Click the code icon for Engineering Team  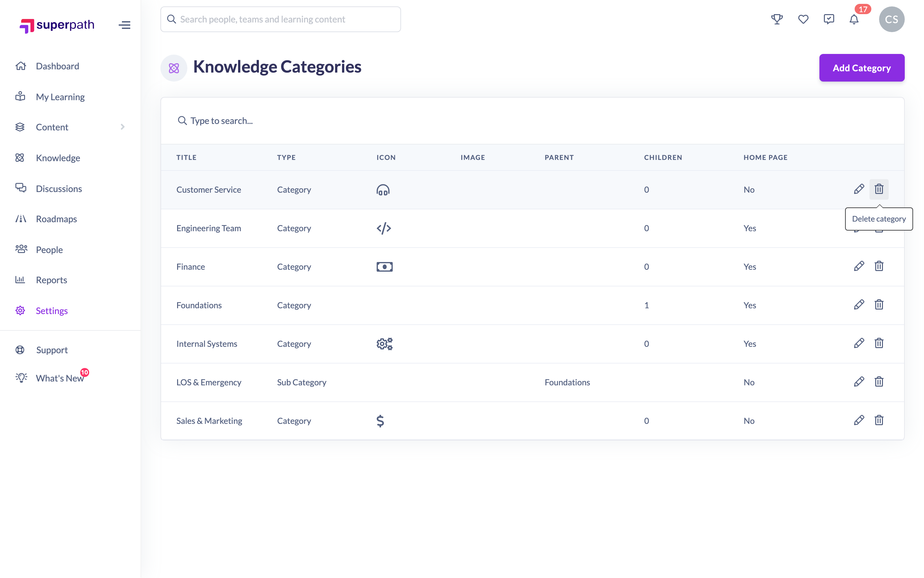pos(384,228)
